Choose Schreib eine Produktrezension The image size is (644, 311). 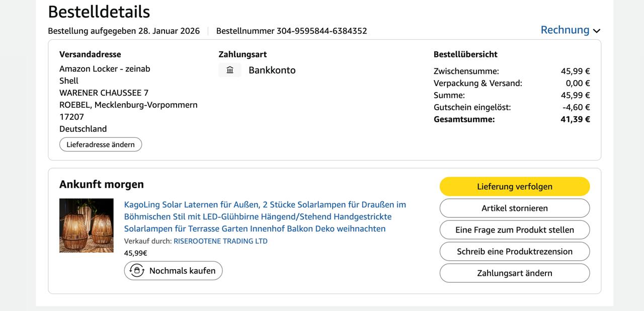[x=514, y=252]
